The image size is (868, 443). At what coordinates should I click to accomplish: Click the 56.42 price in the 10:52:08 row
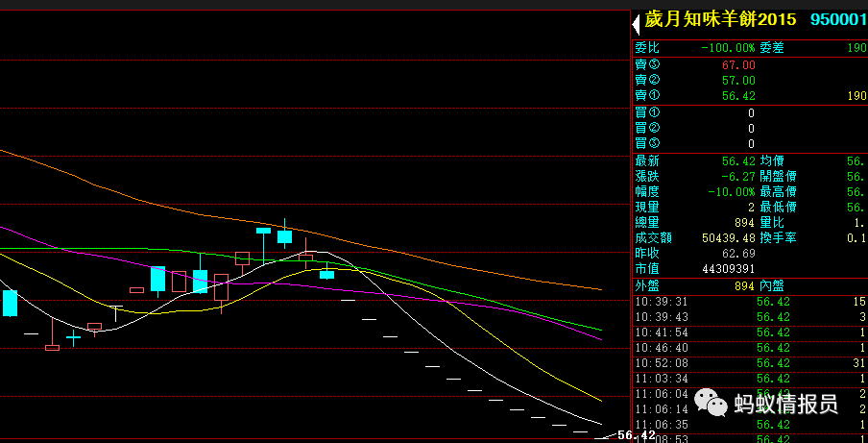click(x=773, y=364)
